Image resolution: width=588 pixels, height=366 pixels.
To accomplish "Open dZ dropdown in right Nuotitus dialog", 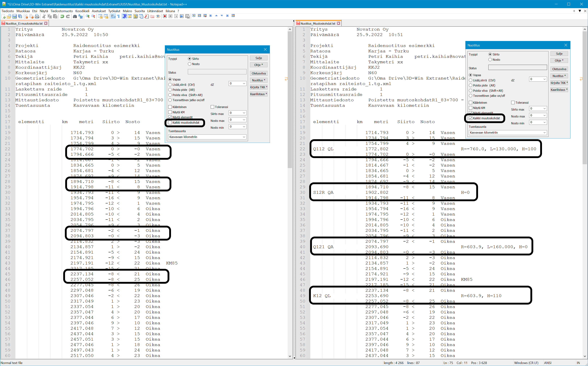I will (545, 79).
